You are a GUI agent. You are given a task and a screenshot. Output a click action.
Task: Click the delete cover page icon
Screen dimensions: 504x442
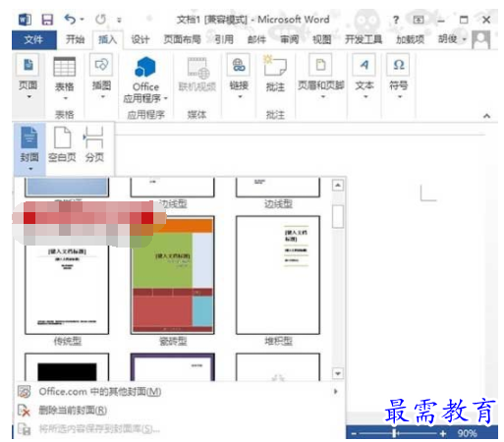24,411
